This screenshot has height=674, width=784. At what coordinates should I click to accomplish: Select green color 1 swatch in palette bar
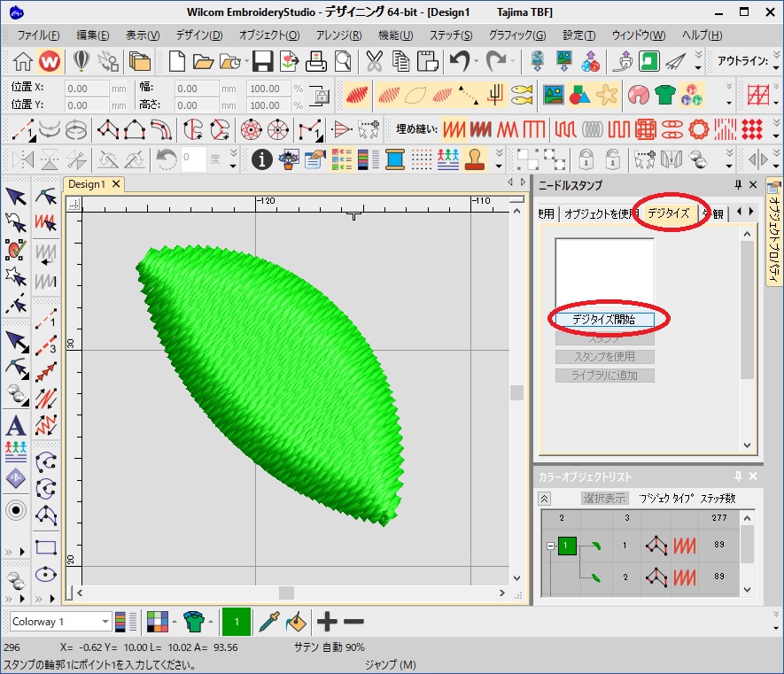[x=236, y=622]
